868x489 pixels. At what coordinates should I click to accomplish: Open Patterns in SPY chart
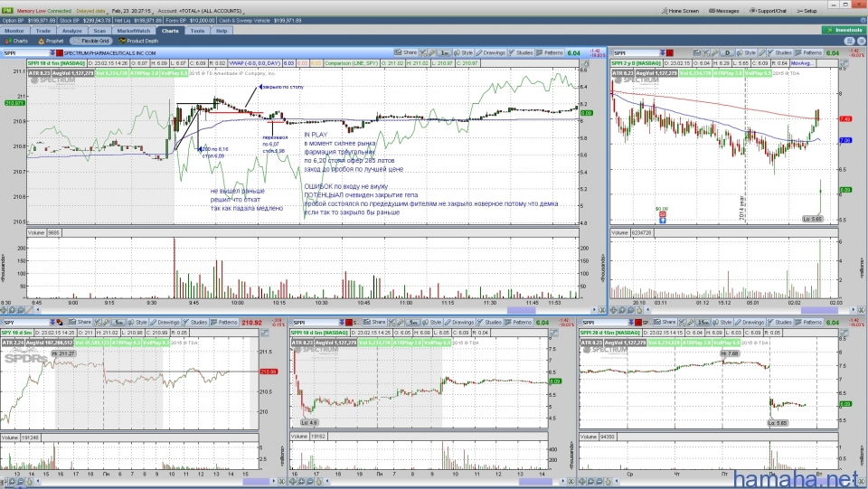pyautogui.click(x=223, y=322)
